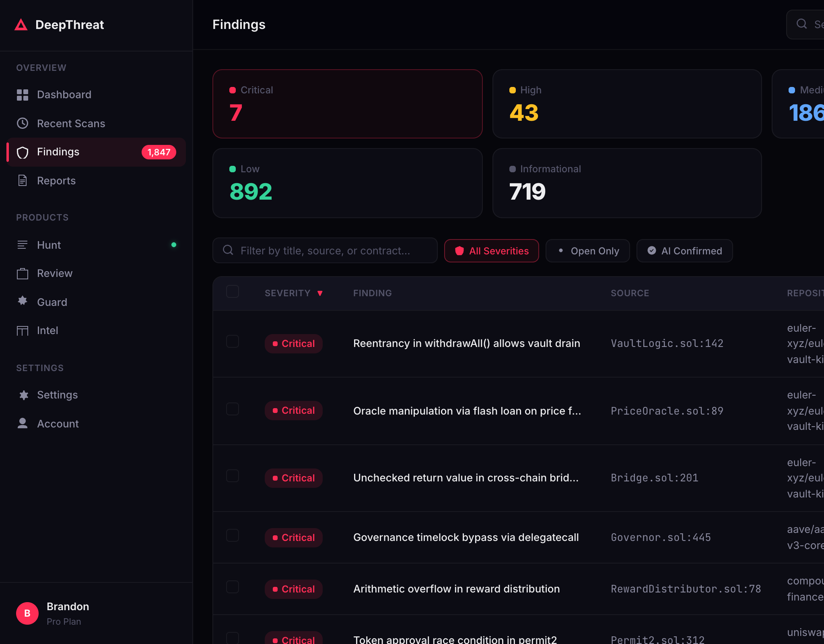Screen dimensions: 824x644
Task: Open Intel via its table icon
Action: click(23, 331)
